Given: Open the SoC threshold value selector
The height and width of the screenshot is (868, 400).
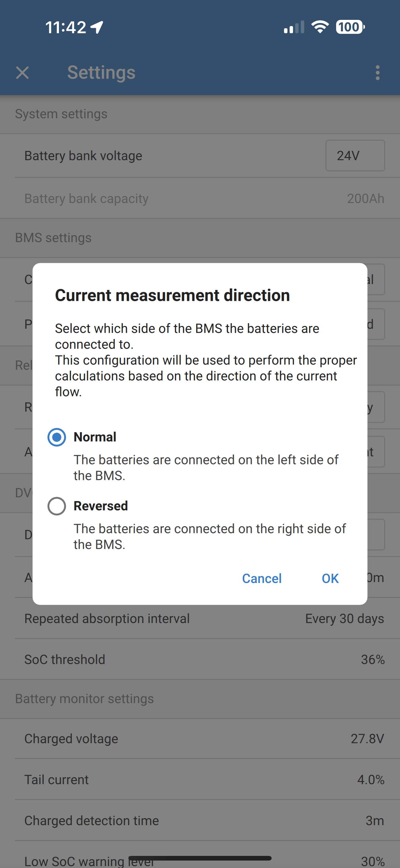Looking at the screenshot, I should point(200,659).
